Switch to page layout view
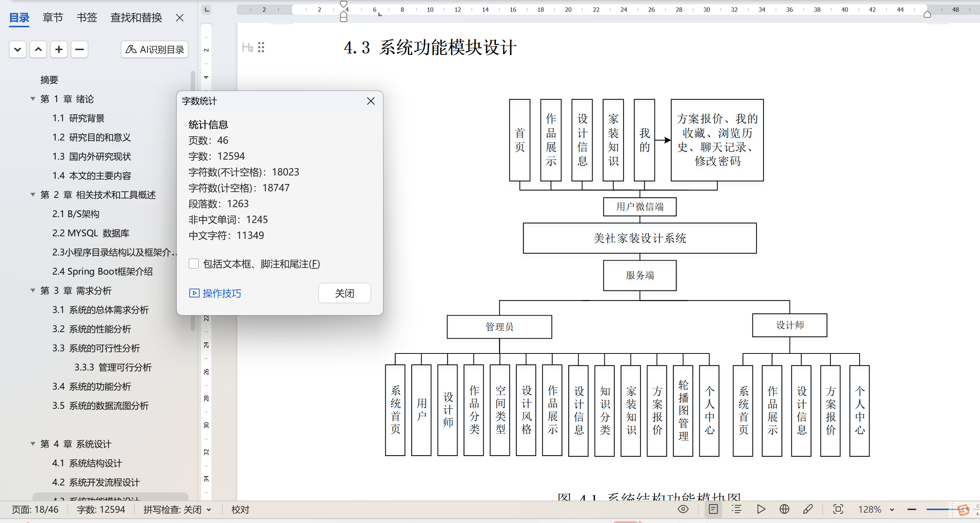Image resolution: width=980 pixels, height=523 pixels. 713,509
